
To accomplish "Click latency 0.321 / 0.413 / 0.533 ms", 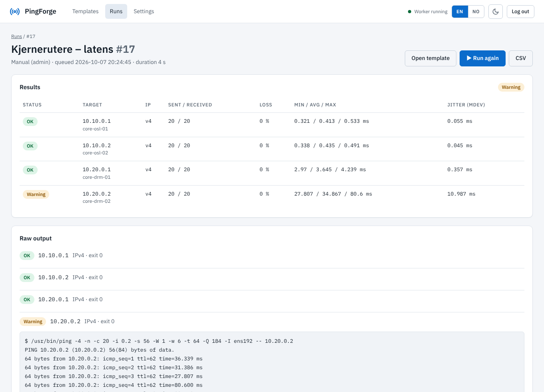I will coord(332,121).
